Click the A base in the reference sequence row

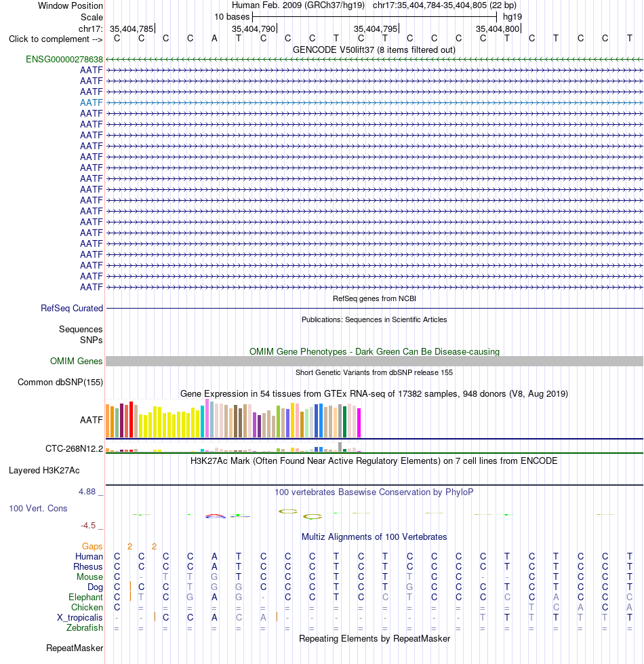(214, 39)
